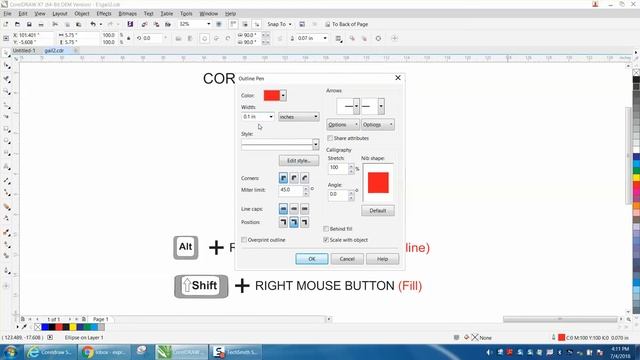Open the start arrowhead dropdown
Viewport: 640px width, 360px height.
pyautogui.click(x=356, y=106)
